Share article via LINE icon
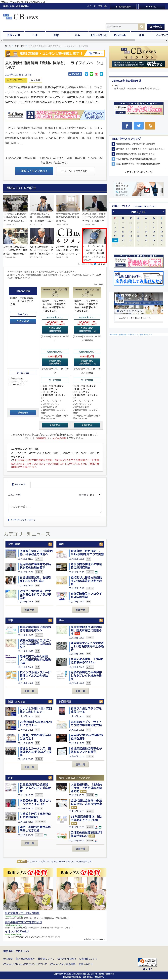 (91, 74)
